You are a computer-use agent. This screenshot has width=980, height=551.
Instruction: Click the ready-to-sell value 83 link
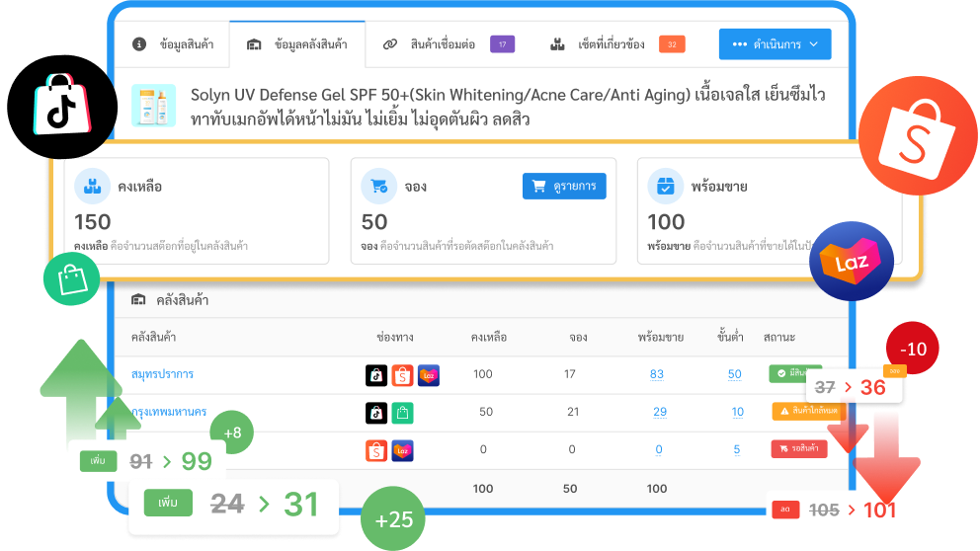[658, 374]
